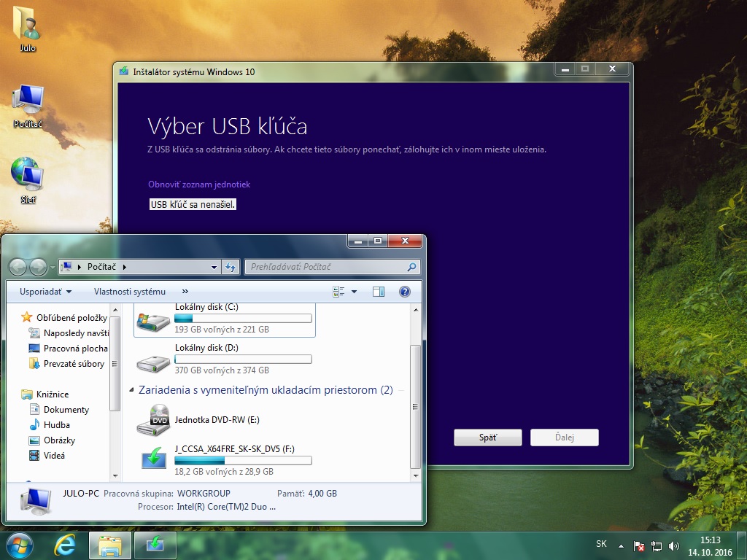Switch to Windows 10 installer taskbar button
The height and width of the screenshot is (560, 747).
click(x=155, y=545)
